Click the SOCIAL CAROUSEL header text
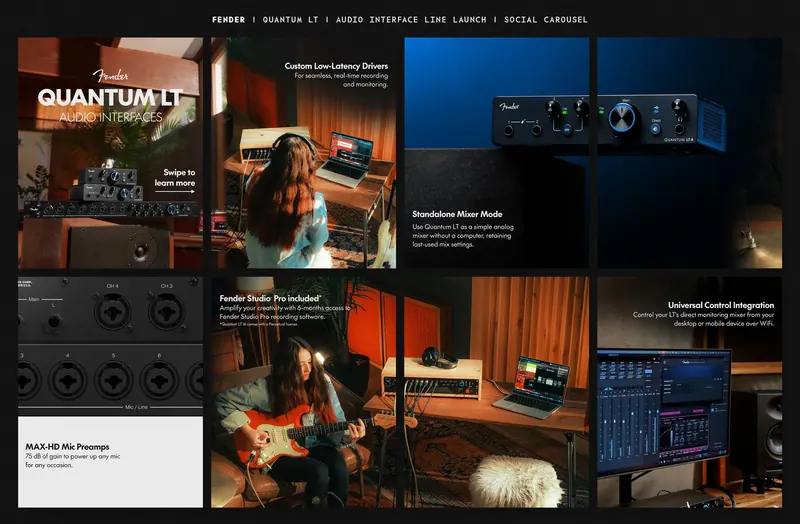 point(546,20)
